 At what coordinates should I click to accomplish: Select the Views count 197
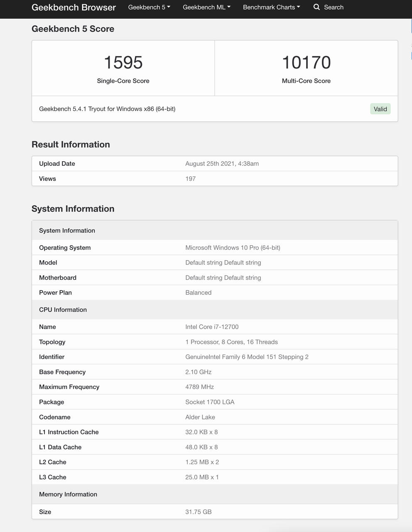tap(190, 179)
